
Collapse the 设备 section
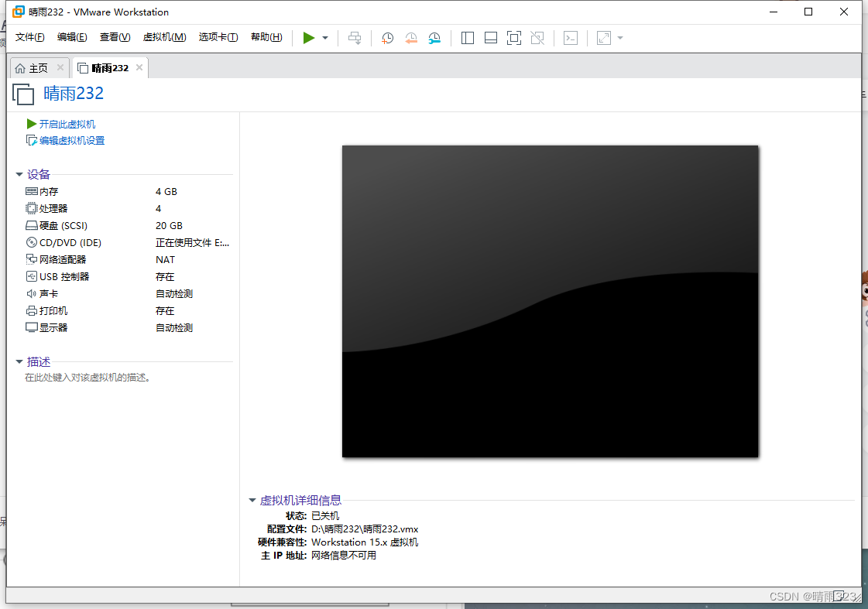point(19,174)
